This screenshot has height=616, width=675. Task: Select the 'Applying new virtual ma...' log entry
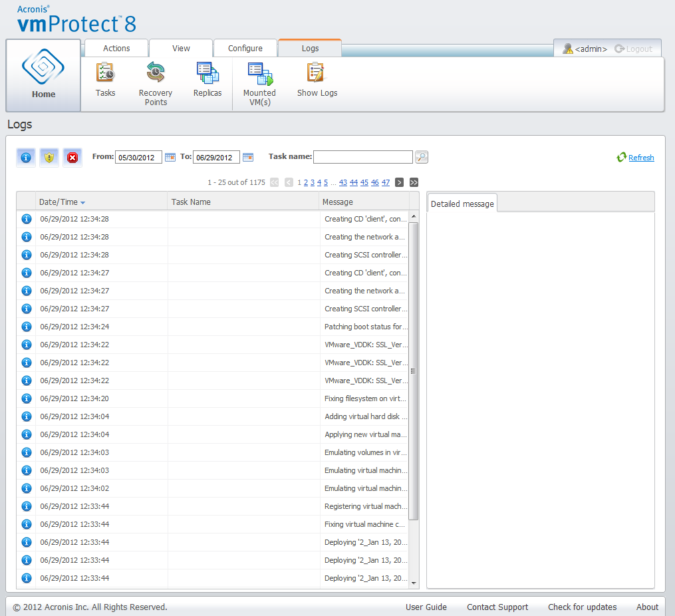213,435
